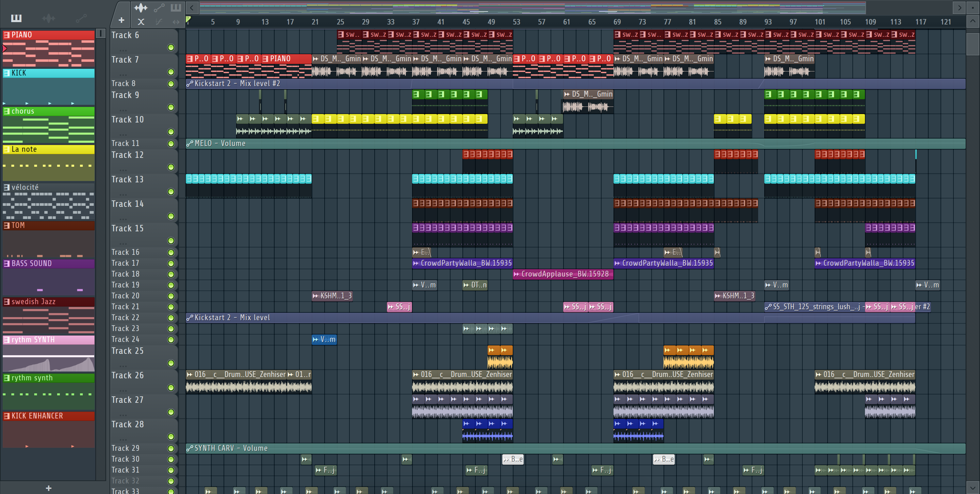Click the timeline overview left arrow
Viewport: 980px width, 494px height.
[192, 7]
